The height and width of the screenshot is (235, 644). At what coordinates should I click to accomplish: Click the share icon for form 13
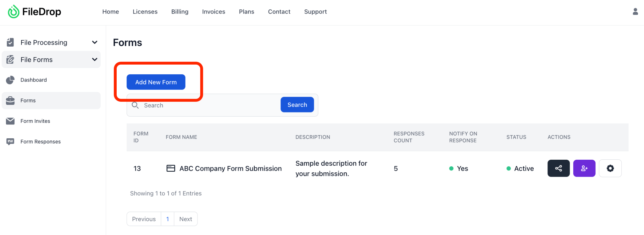[558, 168]
